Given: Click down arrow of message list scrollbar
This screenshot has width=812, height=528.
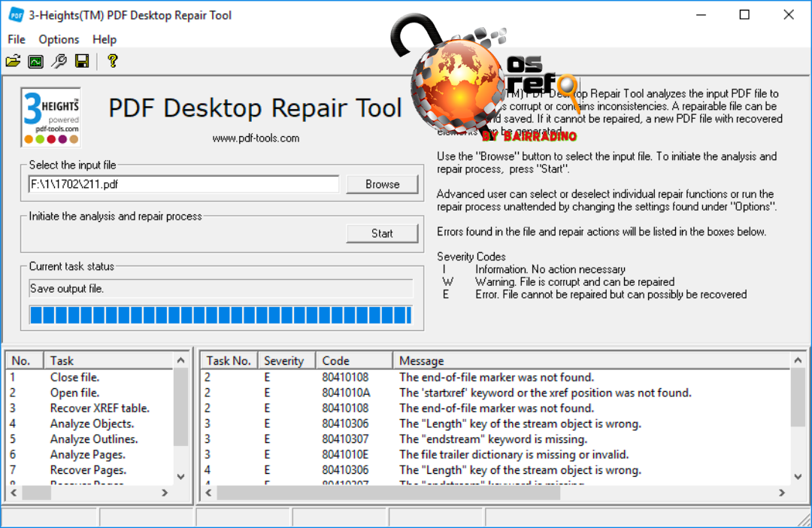Looking at the screenshot, I should pyautogui.click(x=798, y=477).
